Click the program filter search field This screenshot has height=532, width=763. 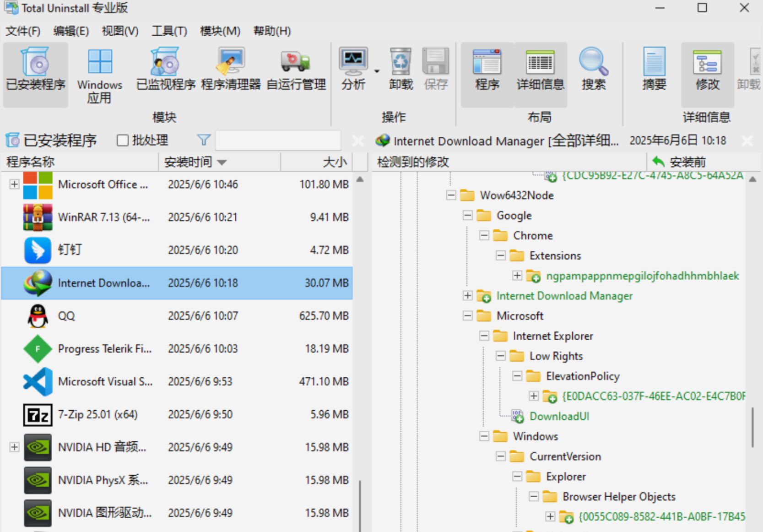[x=278, y=140]
